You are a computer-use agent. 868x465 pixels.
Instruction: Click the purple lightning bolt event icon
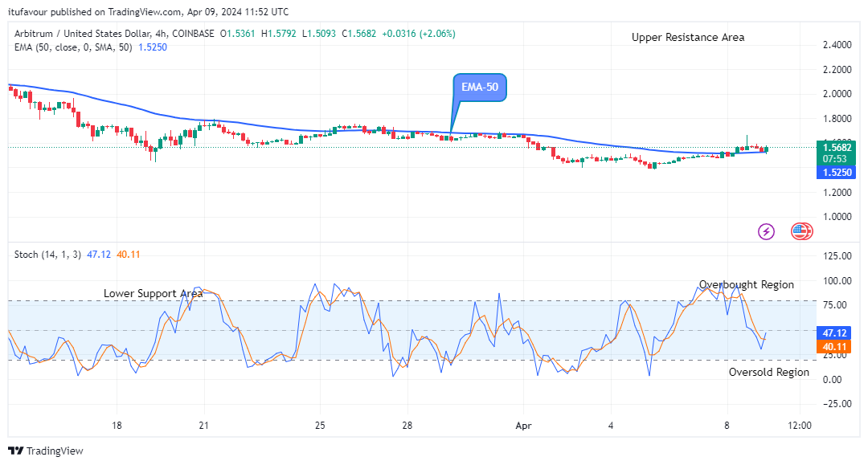(766, 231)
